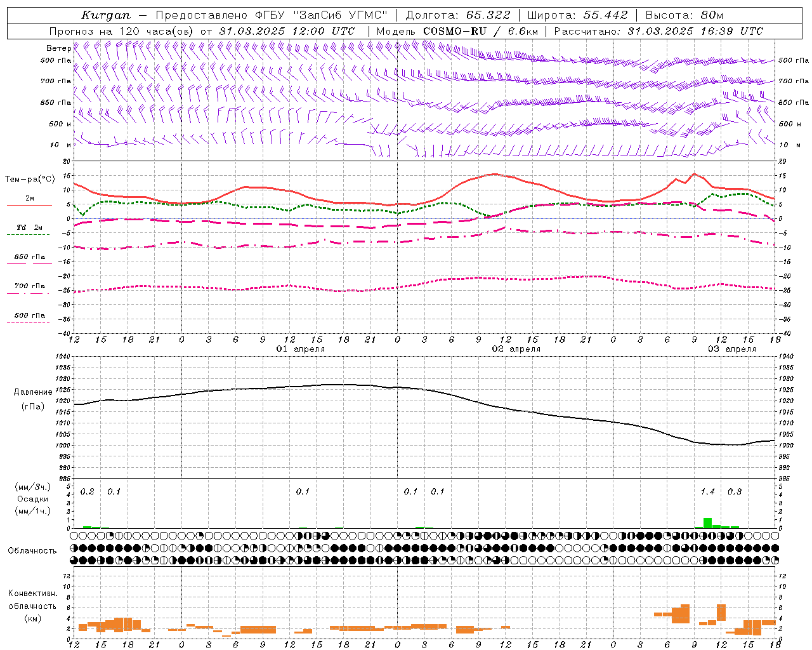Viewport: 812px width, 650px height.
Task: Click the "Облачность" cloud cover label
Action: [32, 550]
